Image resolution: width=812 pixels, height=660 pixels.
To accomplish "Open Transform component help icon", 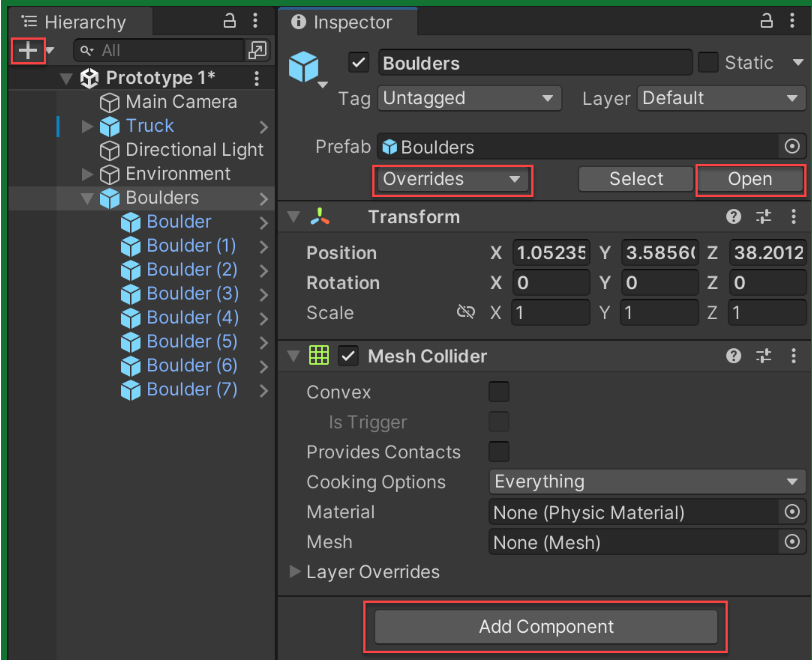I will pyautogui.click(x=734, y=217).
